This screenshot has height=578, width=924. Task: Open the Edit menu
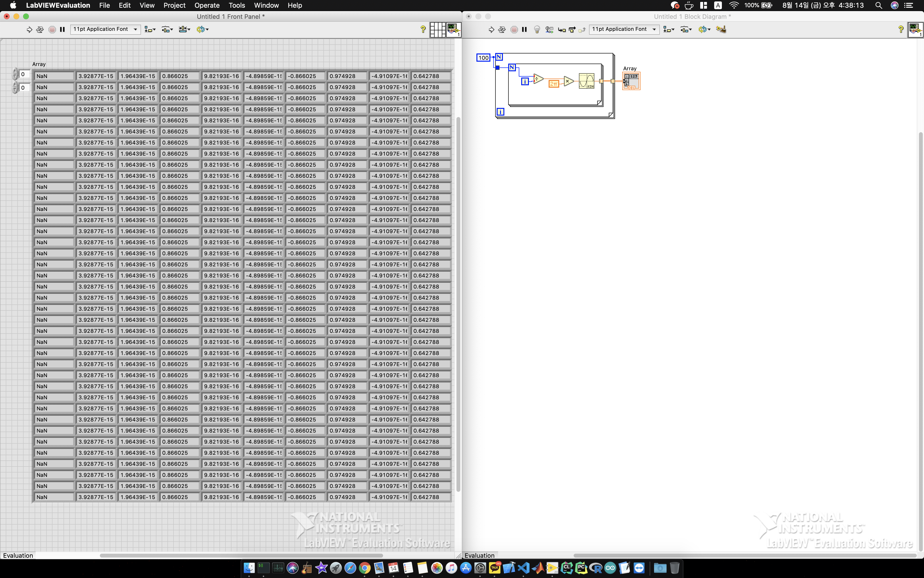[124, 5]
